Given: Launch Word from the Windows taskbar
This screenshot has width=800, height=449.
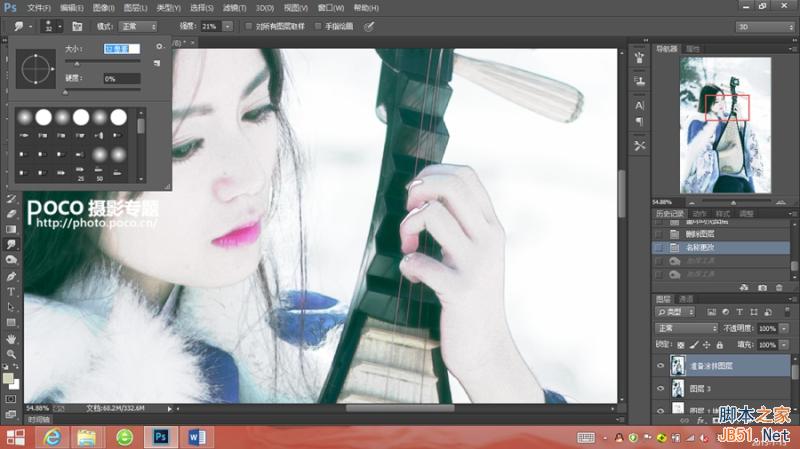Looking at the screenshot, I should tap(196, 437).
